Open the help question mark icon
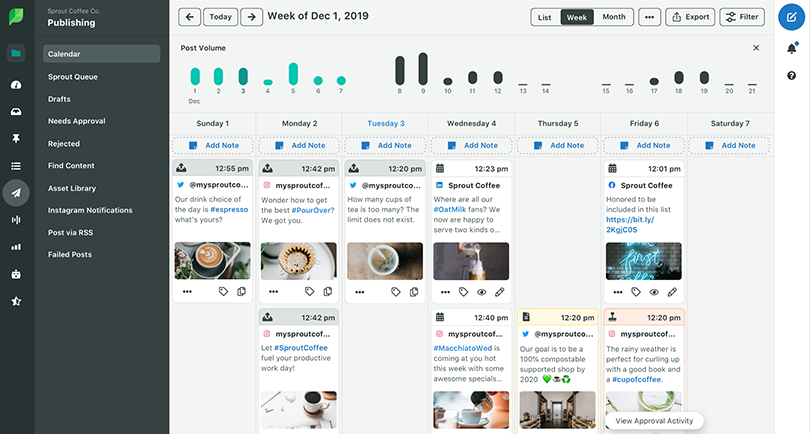This screenshot has height=434, width=810. coord(791,78)
